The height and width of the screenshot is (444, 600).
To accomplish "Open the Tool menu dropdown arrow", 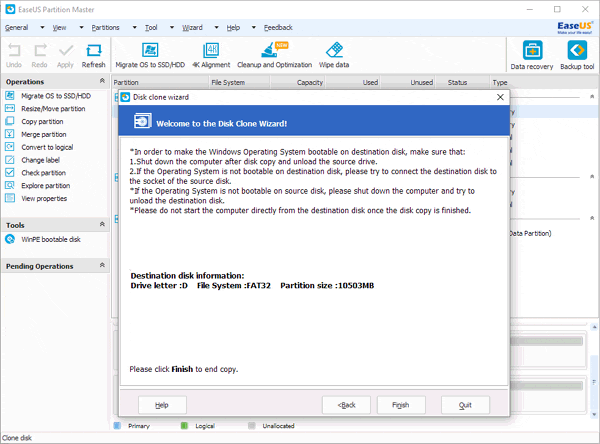I will [x=172, y=28].
